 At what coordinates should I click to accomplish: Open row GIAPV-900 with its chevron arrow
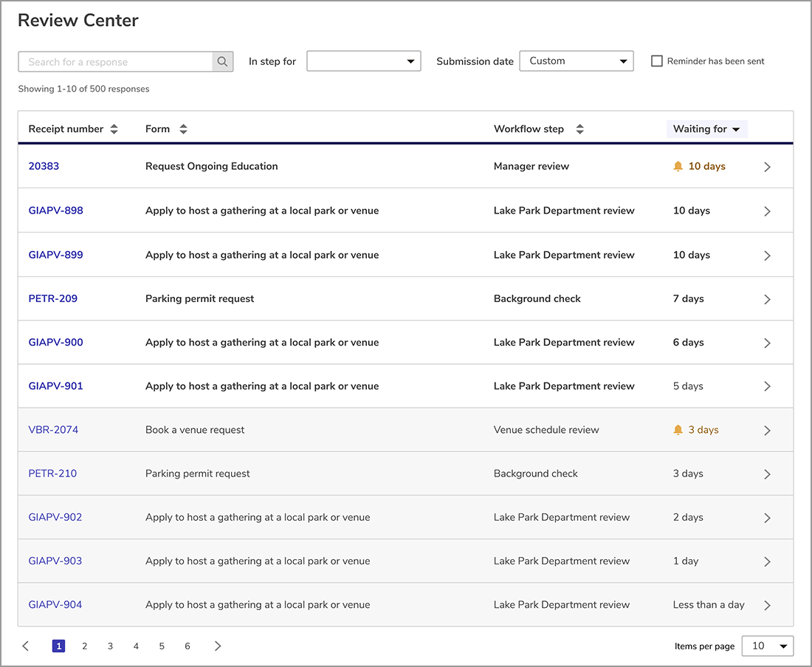(768, 343)
